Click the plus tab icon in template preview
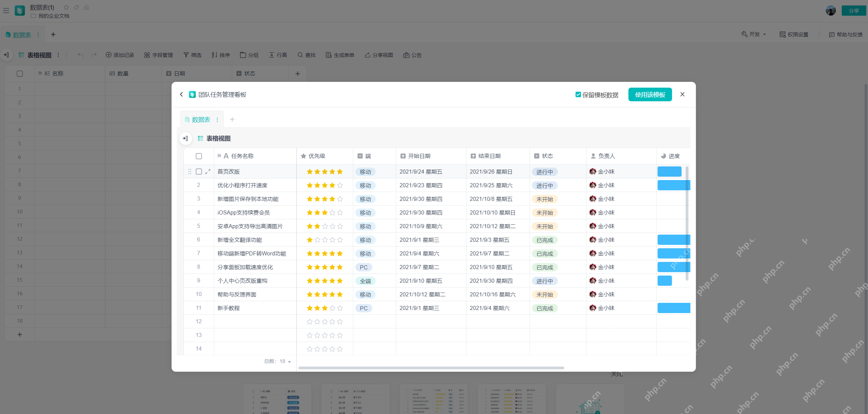The height and width of the screenshot is (414, 868). pyautogui.click(x=232, y=119)
